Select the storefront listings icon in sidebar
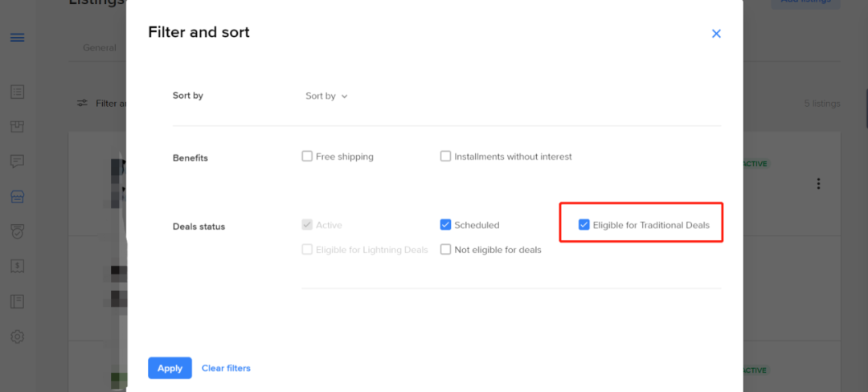Screen dimensions: 868x392 [17, 197]
